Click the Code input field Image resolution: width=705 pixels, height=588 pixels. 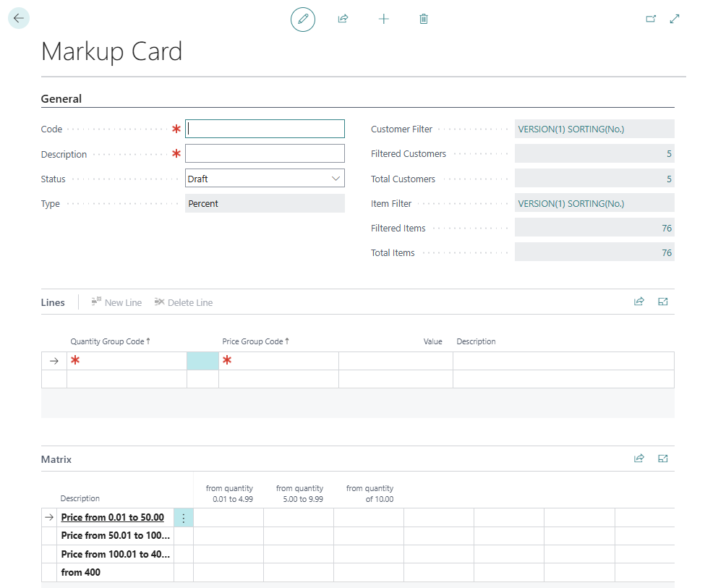click(x=265, y=129)
